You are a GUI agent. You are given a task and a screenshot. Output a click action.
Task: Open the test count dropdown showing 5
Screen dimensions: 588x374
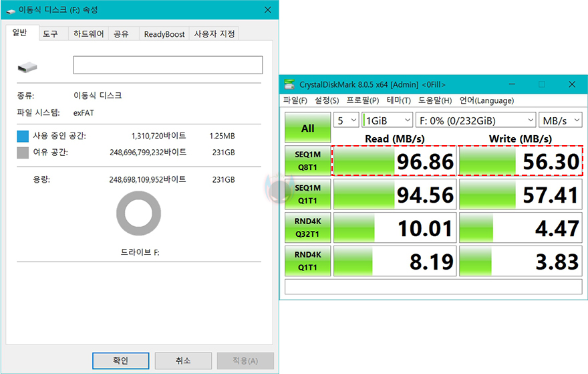click(346, 120)
